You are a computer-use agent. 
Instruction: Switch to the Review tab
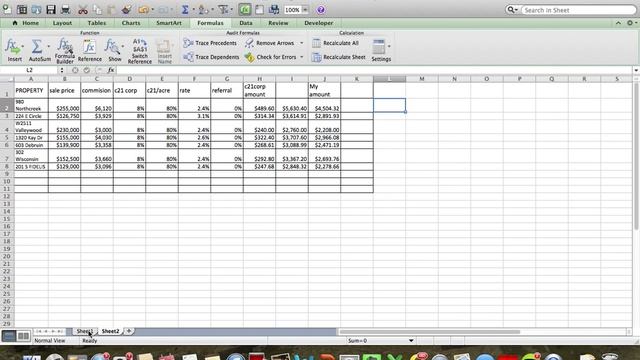[278, 23]
